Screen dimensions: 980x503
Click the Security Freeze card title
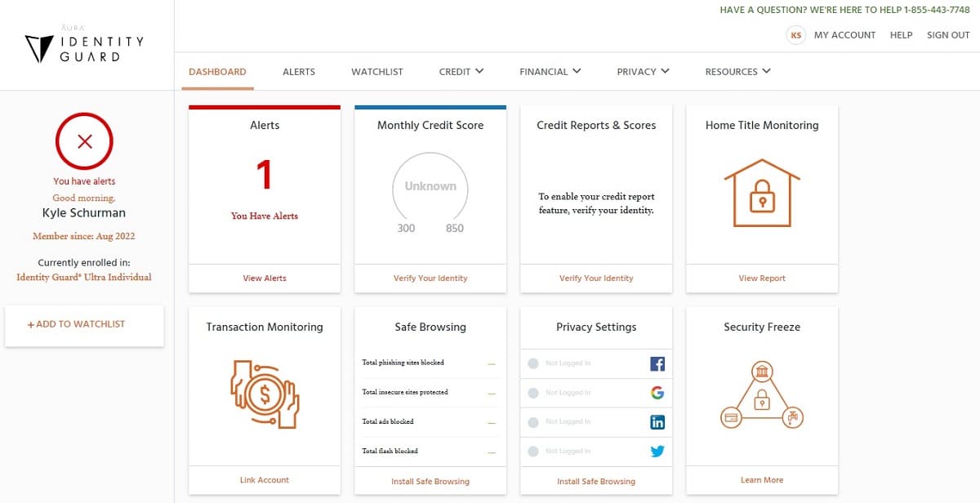coord(762,327)
